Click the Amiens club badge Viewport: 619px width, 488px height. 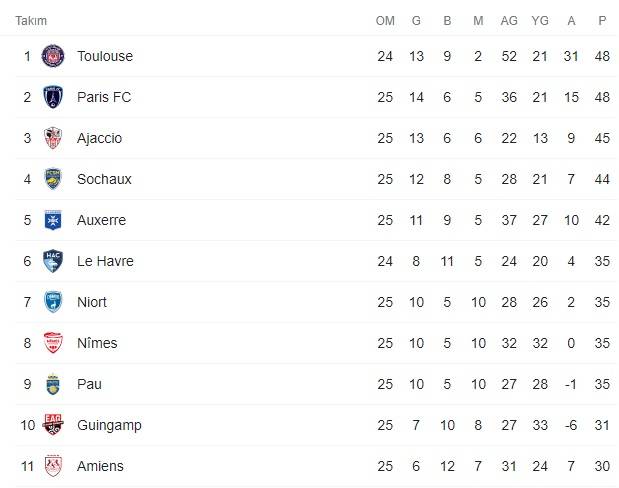pos(53,466)
